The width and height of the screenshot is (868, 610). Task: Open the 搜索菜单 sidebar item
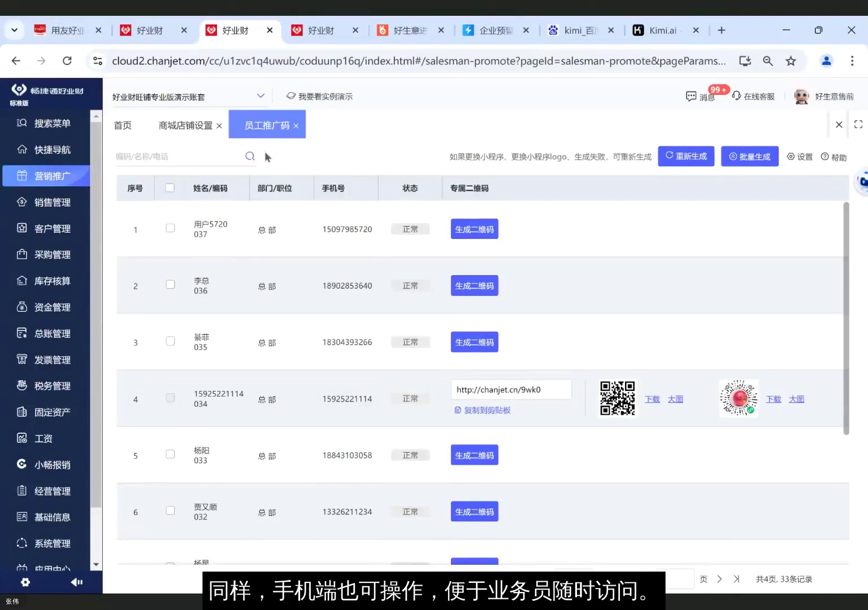[x=51, y=123]
